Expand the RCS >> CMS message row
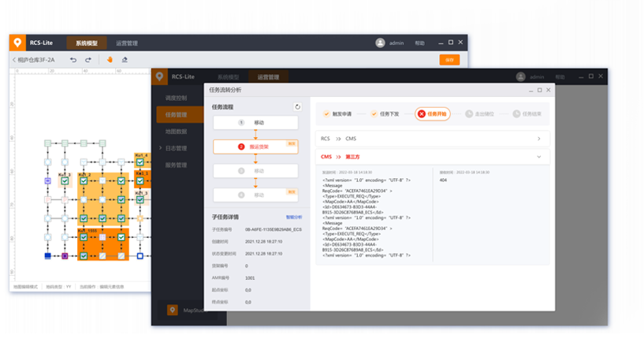 point(538,139)
